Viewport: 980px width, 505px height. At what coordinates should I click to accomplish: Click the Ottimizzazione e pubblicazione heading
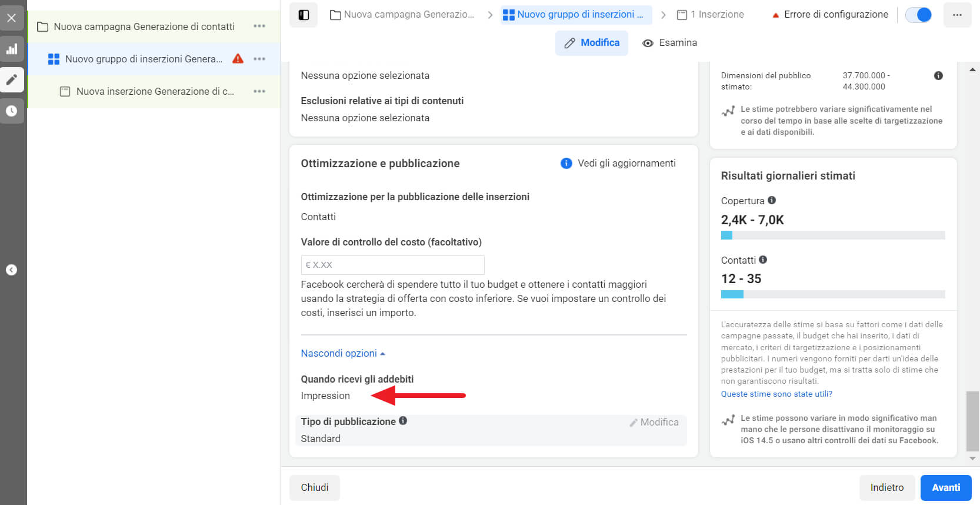coord(380,164)
